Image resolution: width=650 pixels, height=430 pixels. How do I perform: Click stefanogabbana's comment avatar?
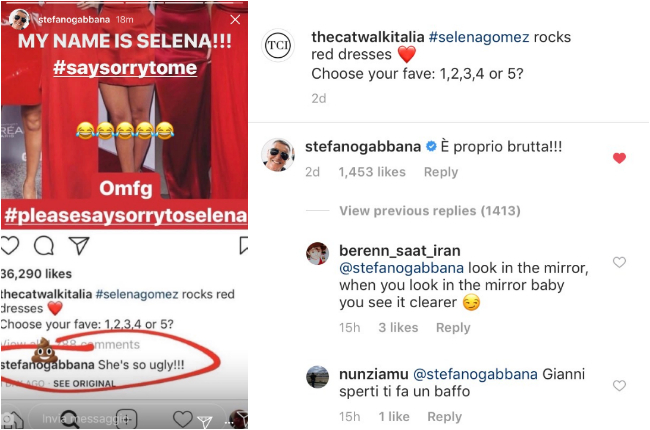coord(277,155)
